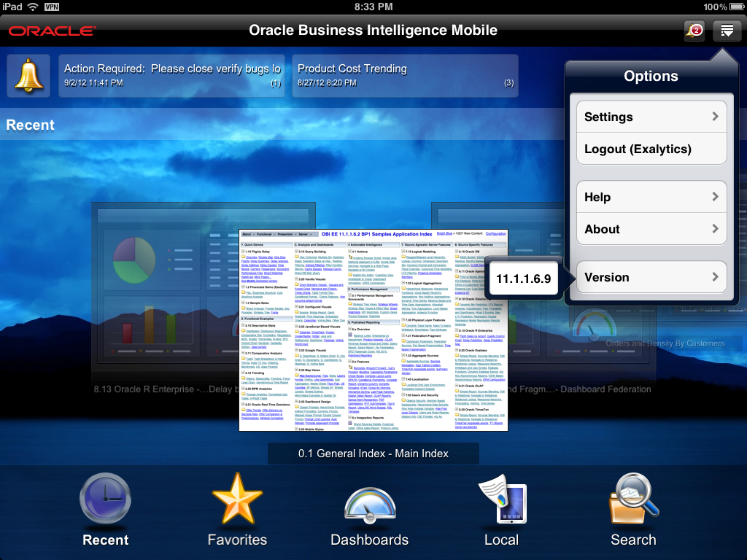Expand the Version option chevron
The height and width of the screenshot is (560, 747).
tap(715, 276)
